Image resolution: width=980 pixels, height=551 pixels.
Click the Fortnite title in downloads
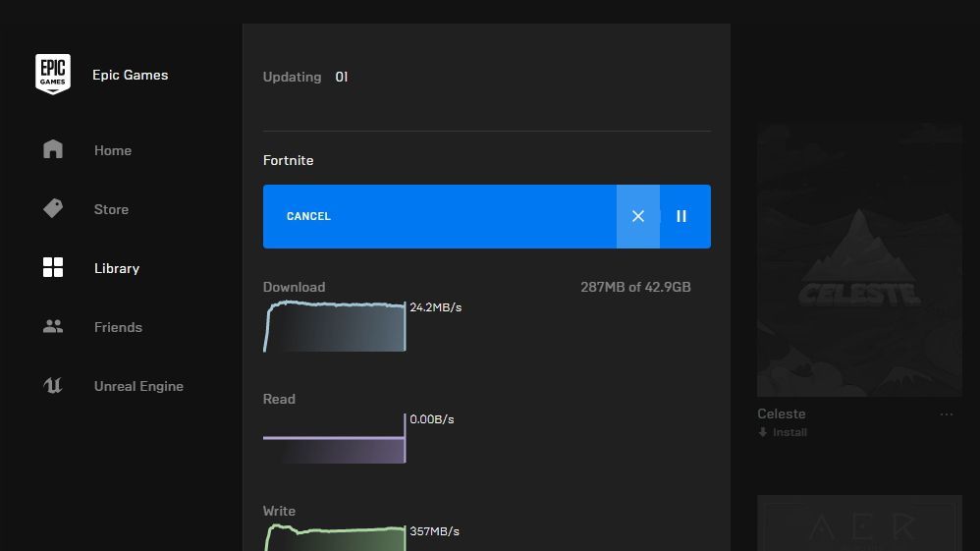click(288, 160)
